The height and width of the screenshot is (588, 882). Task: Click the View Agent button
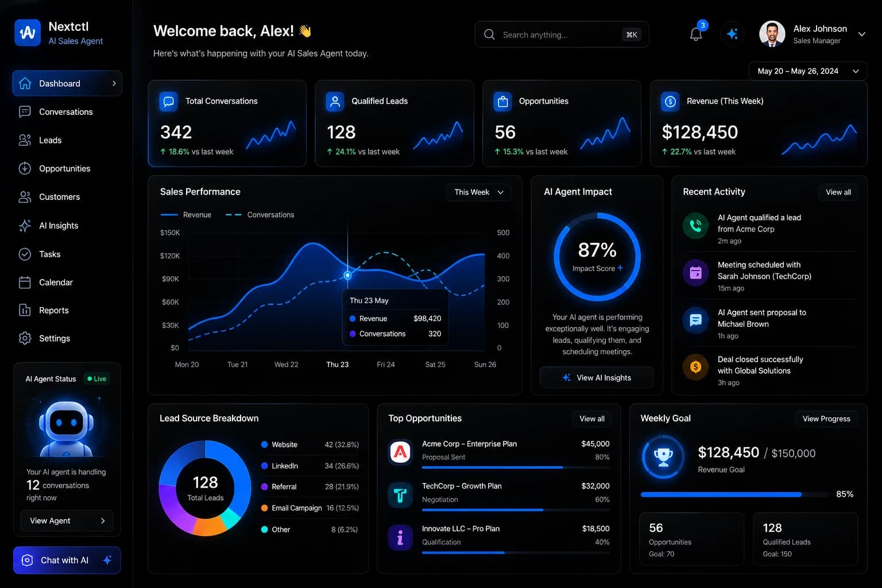[67, 521]
